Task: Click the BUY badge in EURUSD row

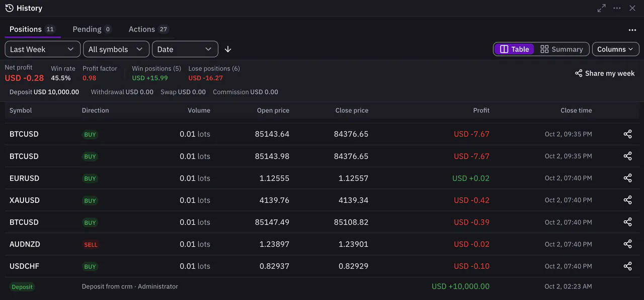Action: pyautogui.click(x=90, y=179)
